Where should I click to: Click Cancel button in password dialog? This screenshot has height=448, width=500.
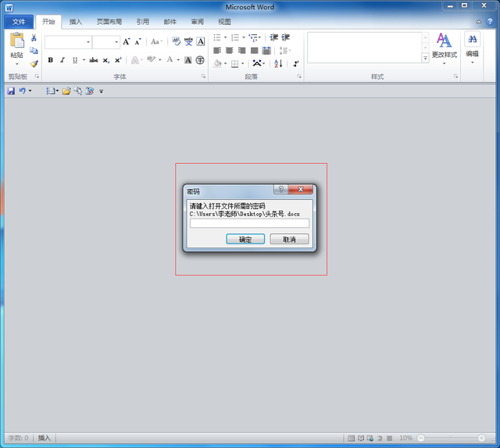point(290,240)
